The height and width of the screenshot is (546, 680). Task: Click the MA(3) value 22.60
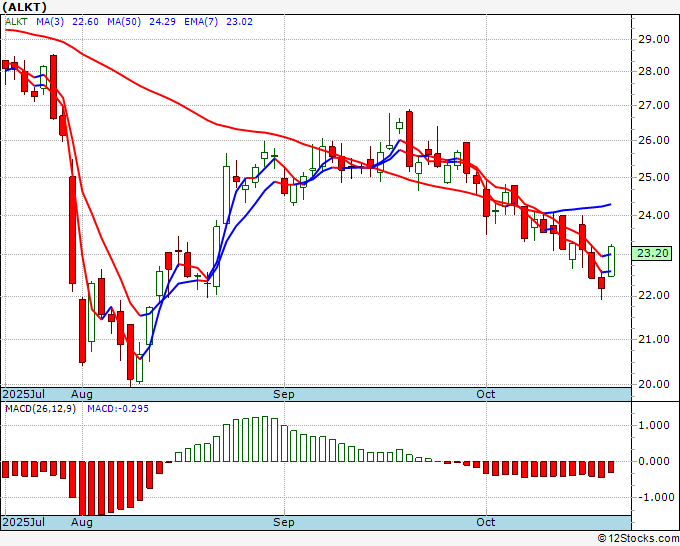click(85, 22)
